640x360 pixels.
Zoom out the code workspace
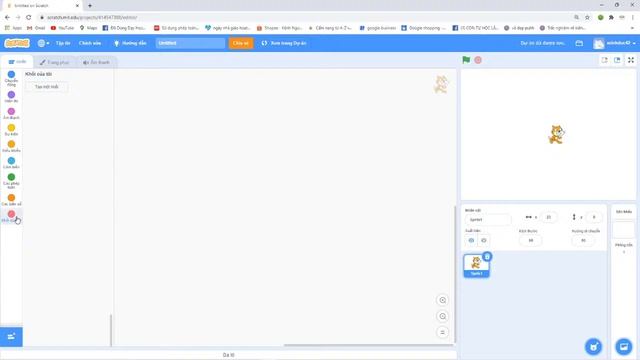(442, 316)
